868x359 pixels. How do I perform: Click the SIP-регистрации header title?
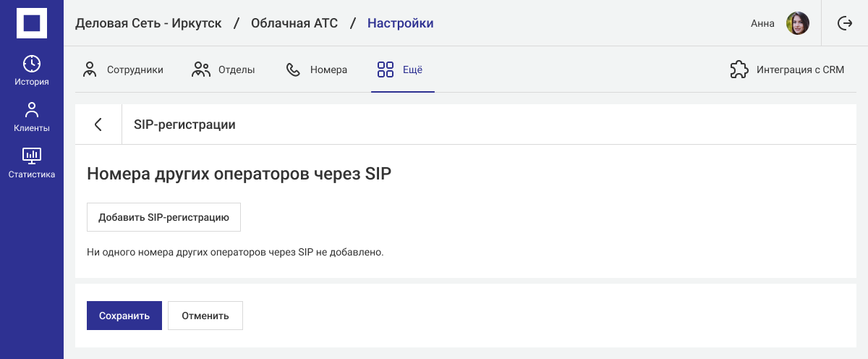(x=184, y=124)
